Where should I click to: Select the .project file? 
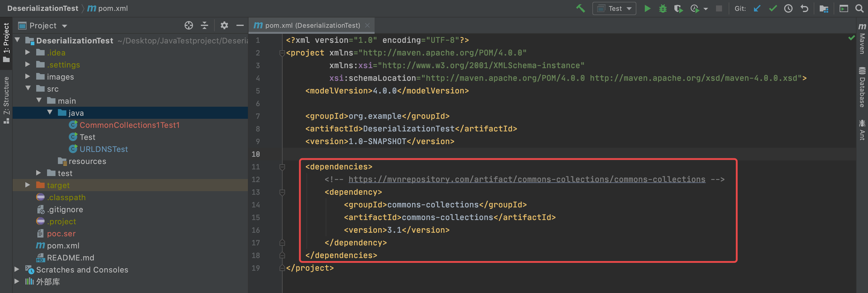[x=61, y=222]
